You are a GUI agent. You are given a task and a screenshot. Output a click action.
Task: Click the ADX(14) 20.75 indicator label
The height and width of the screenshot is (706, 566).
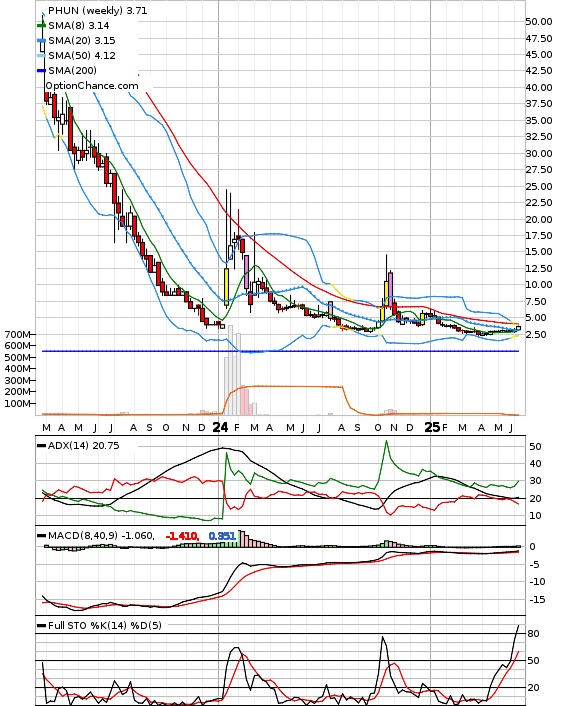point(84,446)
